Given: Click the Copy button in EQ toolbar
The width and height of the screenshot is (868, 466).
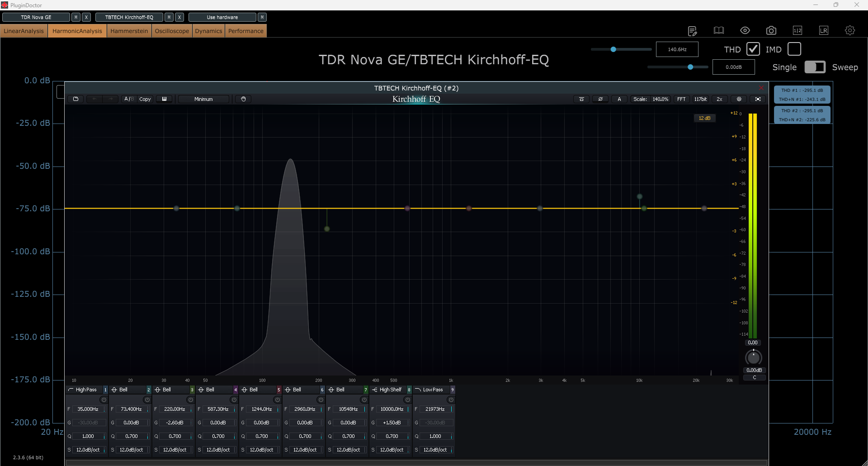Looking at the screenshot, I should (145, 99).
